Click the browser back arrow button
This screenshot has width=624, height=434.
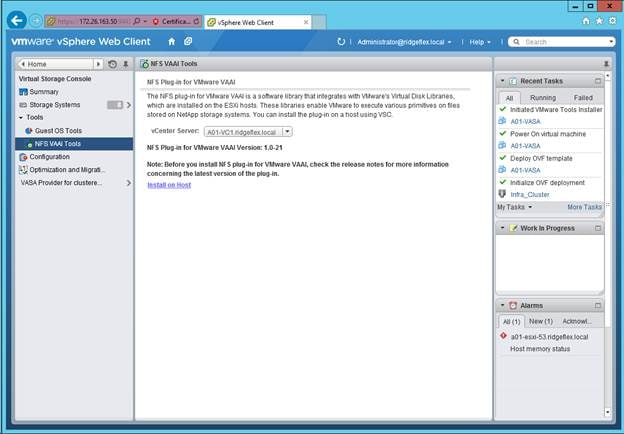click(x=17, y=20)
